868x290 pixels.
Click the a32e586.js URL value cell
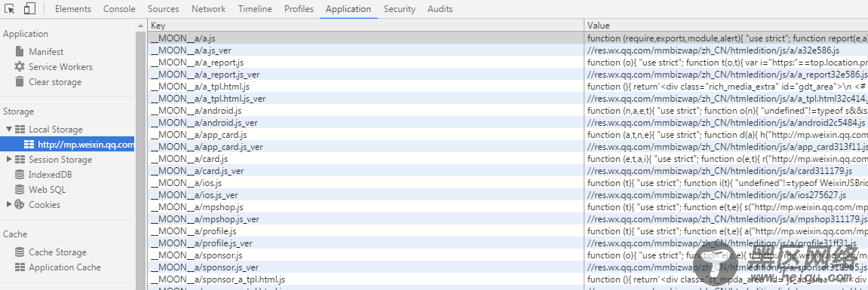click(x=726, y=50)
